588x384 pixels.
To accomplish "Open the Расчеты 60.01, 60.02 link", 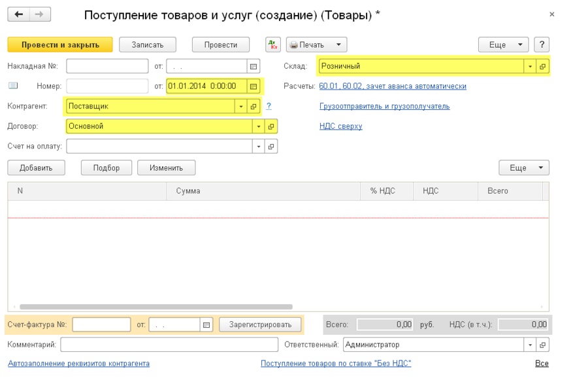I will click(x=393, y=86).
